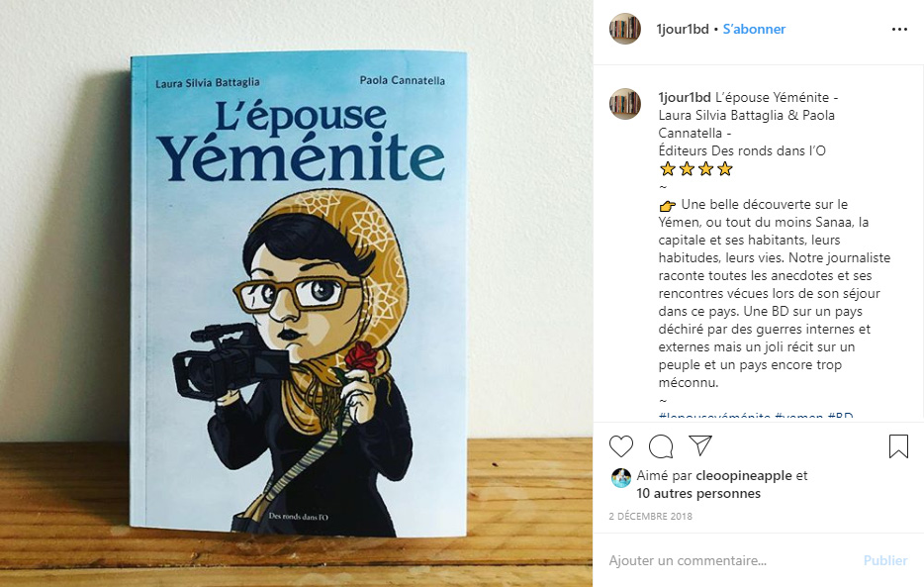Open comments via speech bubble icon
Image resolution: width=924 pixels, height=587 pixels.
coord(661,446)
